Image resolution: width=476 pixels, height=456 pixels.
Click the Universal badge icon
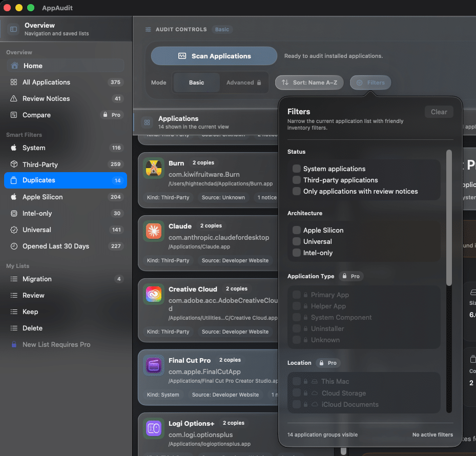tap(14, 230)
